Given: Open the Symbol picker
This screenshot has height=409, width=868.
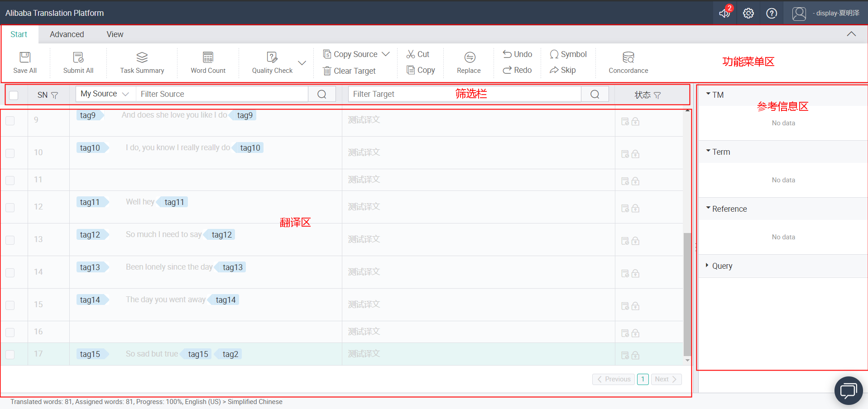Looking at the screenshot, I should (x=568, y=54).
